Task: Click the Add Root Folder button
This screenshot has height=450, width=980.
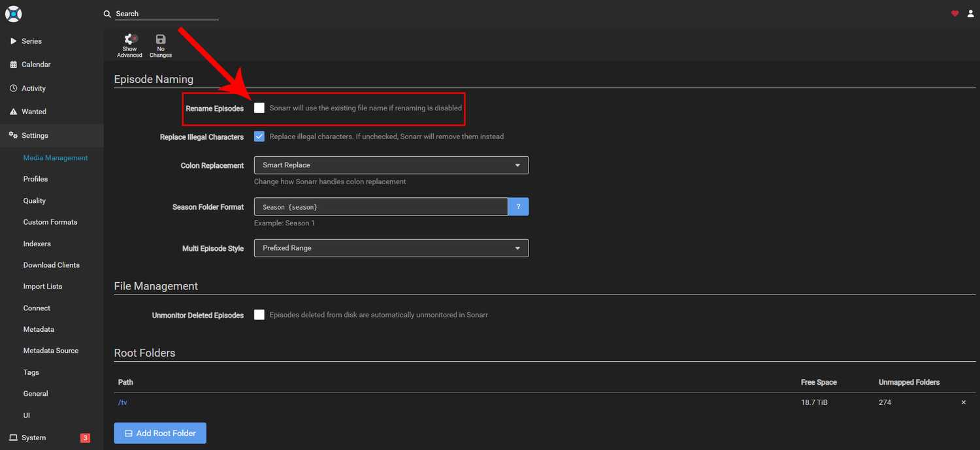Action: point(160,433)
